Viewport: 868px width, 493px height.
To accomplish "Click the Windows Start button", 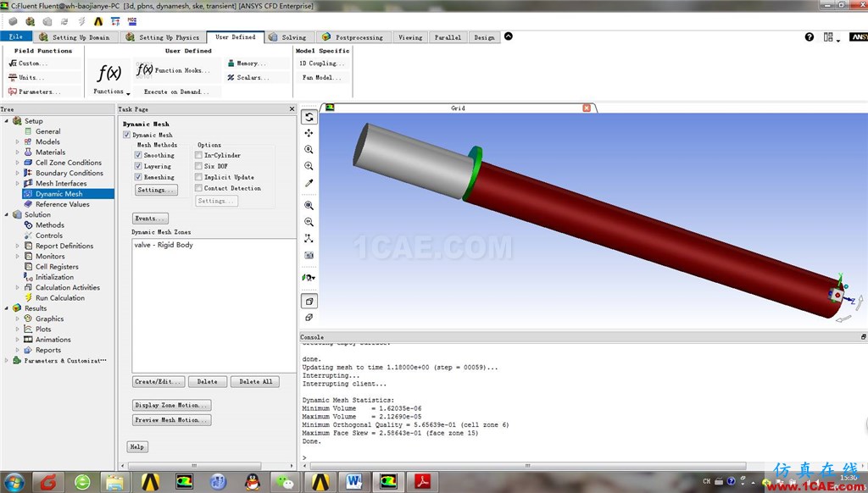I will pyautogui.click(x=14, y=482).
